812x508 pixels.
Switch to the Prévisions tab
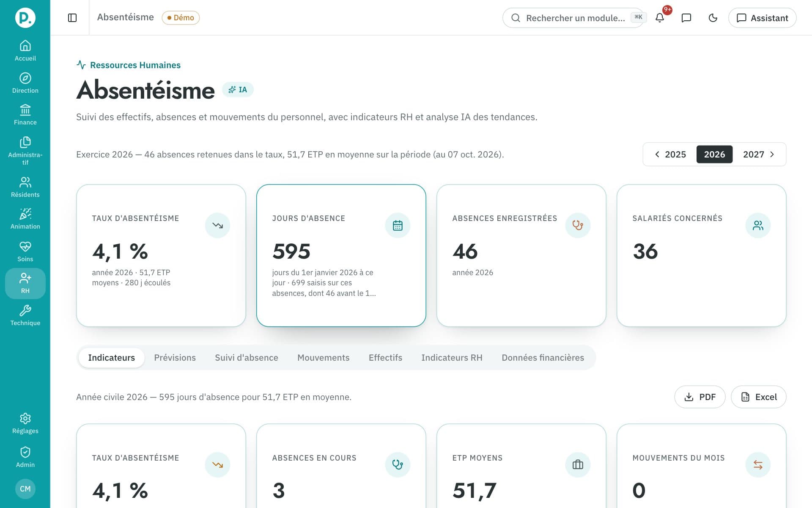click(x=175, y=358)
